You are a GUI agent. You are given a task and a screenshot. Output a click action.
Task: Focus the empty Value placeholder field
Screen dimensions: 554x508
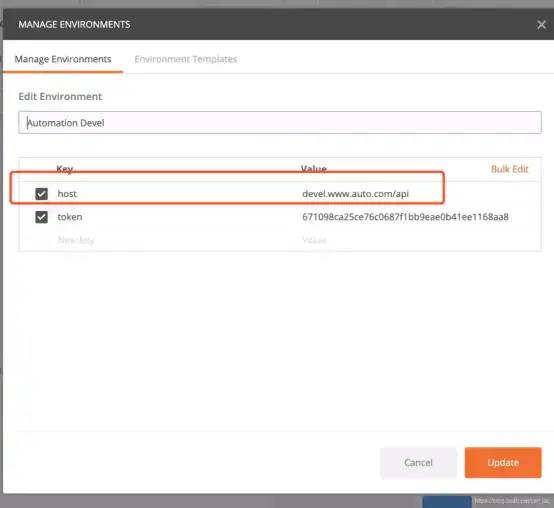click(x=314, y=240)
